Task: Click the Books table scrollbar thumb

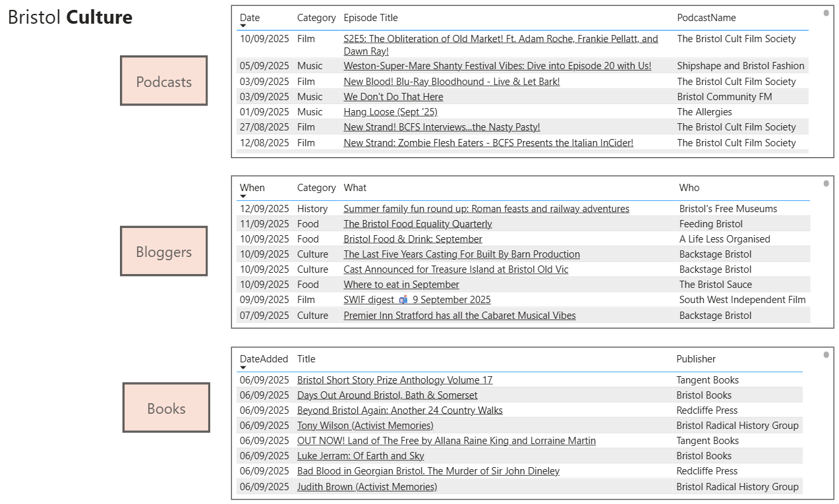Action: click(826, 355)
